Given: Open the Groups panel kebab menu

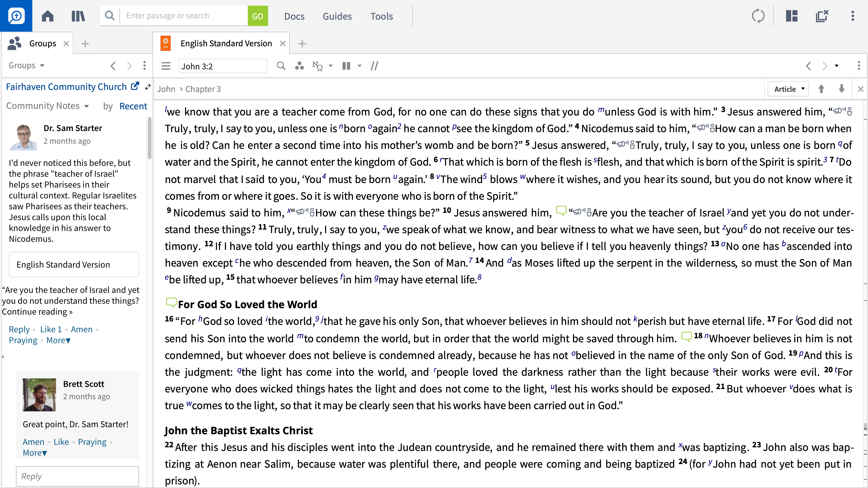Looking at the screenshot, I should pos(145,66).
